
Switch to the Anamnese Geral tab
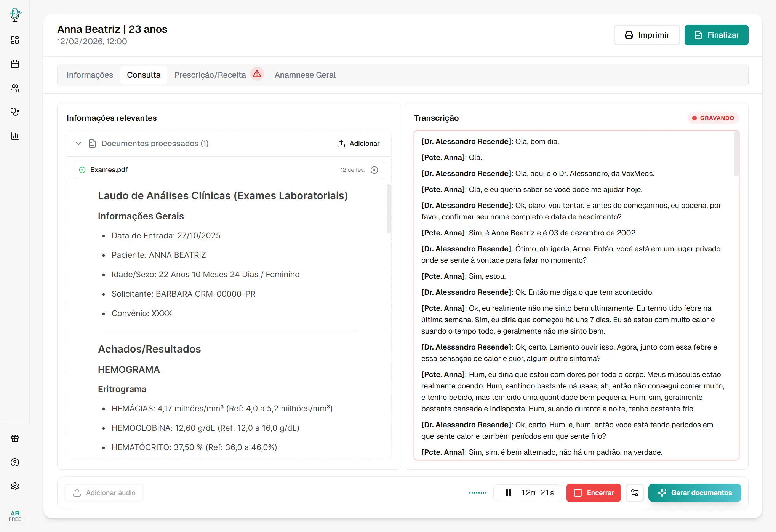tap(305, 75)
